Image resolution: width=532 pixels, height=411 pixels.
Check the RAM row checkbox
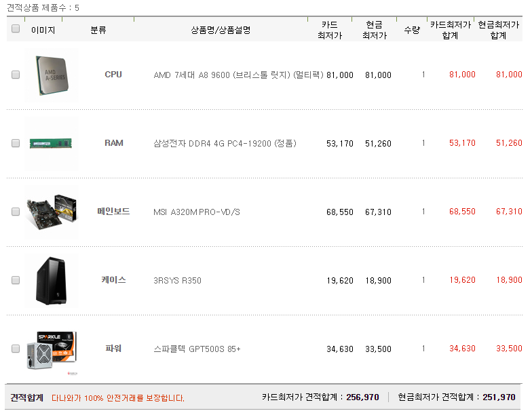click(16, 143)
